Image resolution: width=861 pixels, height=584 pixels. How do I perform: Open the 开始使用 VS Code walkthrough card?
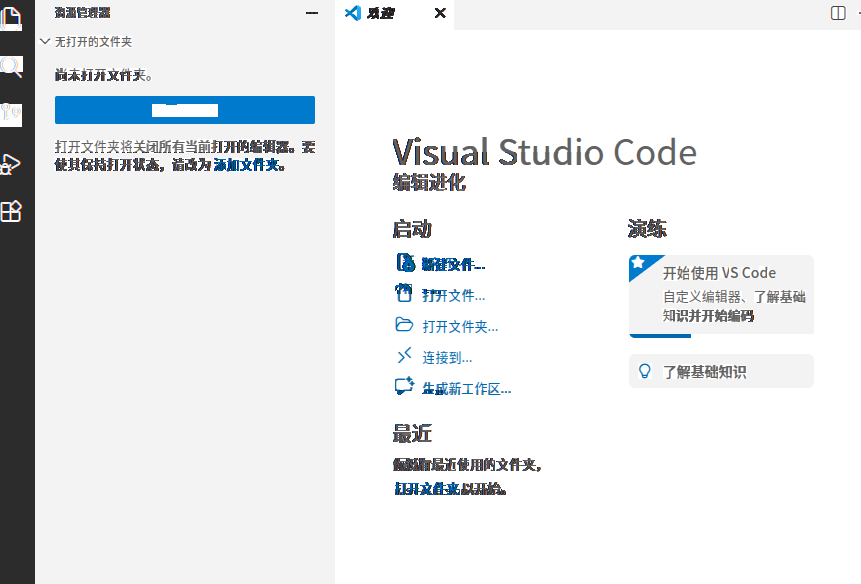[721, 295]
